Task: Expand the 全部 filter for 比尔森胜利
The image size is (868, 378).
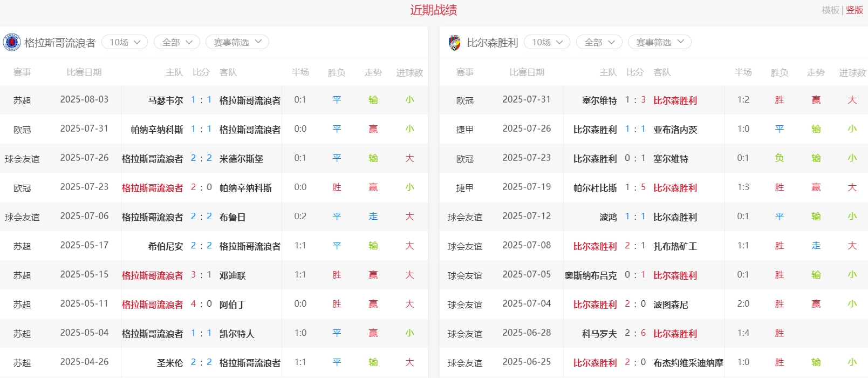Action: click(x=599, y=42)
